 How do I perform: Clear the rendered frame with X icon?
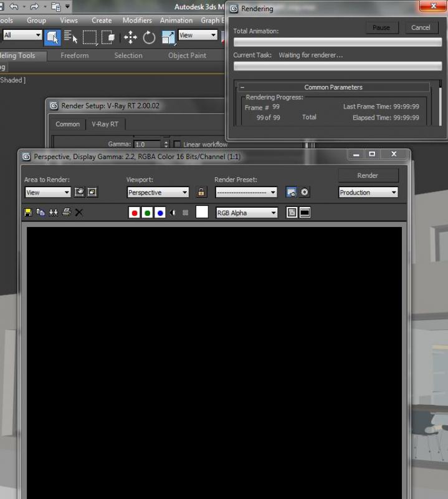click(79, 212)
